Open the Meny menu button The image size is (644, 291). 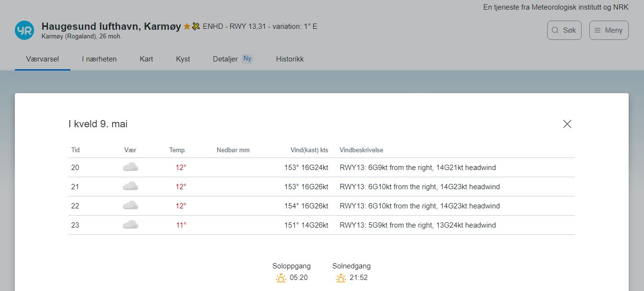coord(609,30)
